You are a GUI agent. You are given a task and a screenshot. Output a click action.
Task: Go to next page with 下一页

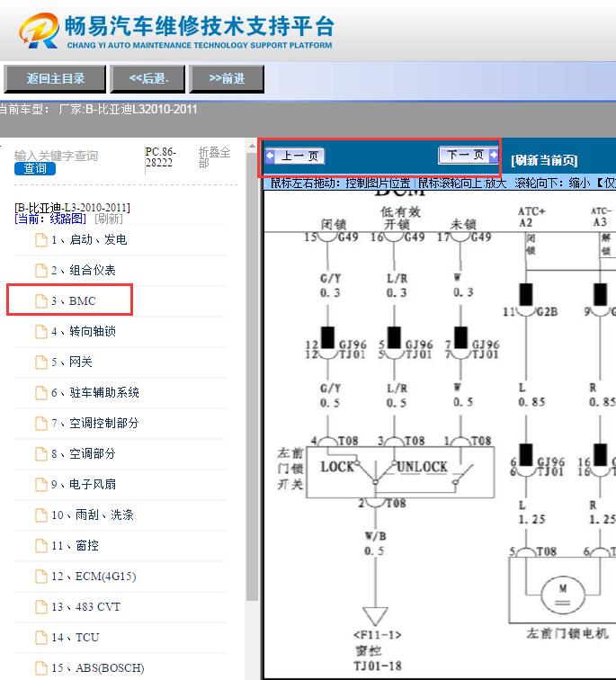pos(469,155)
